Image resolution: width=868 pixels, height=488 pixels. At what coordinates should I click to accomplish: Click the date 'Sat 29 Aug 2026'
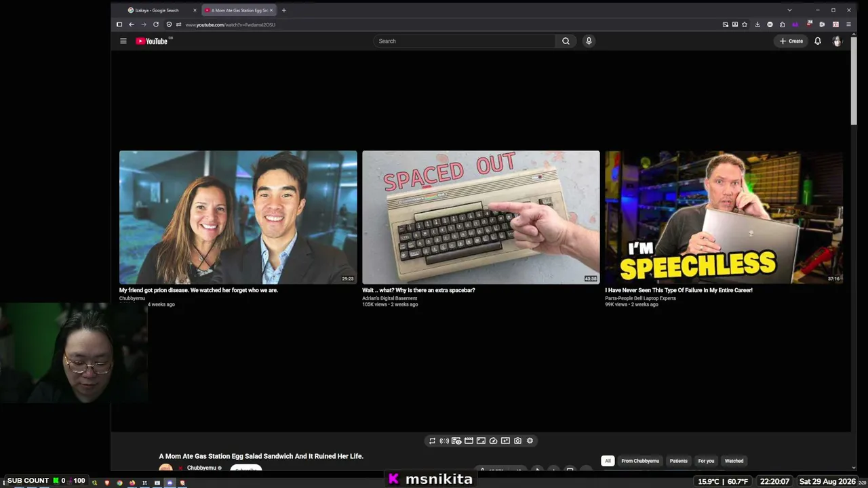click(x=827, y=481)
